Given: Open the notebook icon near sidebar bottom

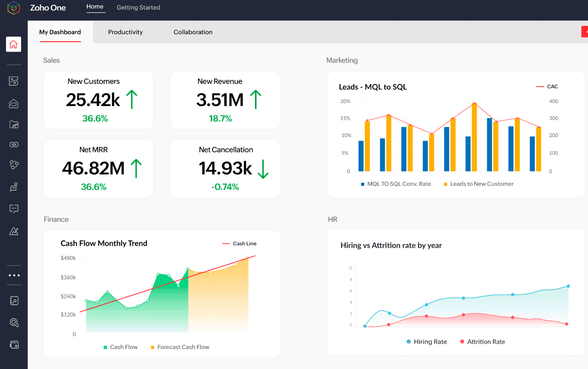Looking at the screenshot, I should 13,300.
